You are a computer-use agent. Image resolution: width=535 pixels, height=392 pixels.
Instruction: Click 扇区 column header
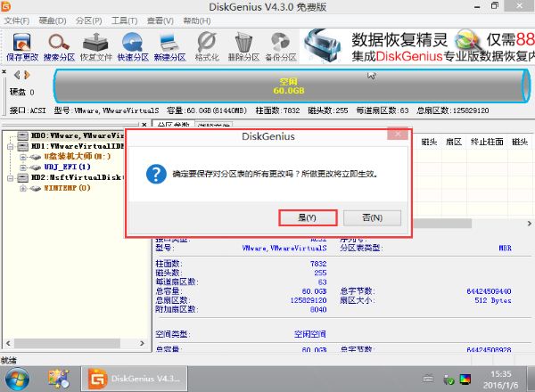tap(454, 143)
